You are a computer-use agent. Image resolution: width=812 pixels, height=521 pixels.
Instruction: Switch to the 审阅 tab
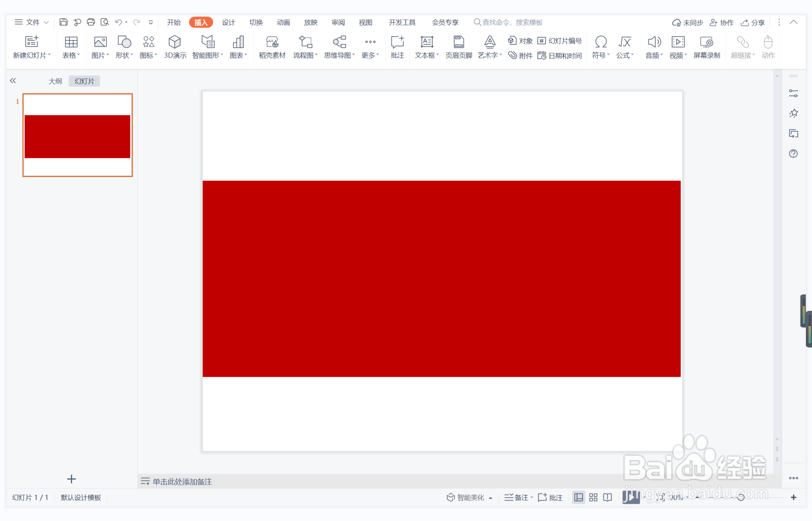(338, 22)
